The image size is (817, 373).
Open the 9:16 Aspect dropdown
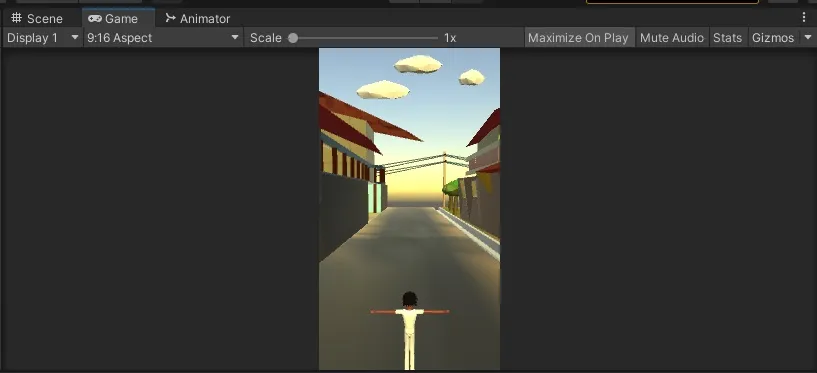[163, 38]
